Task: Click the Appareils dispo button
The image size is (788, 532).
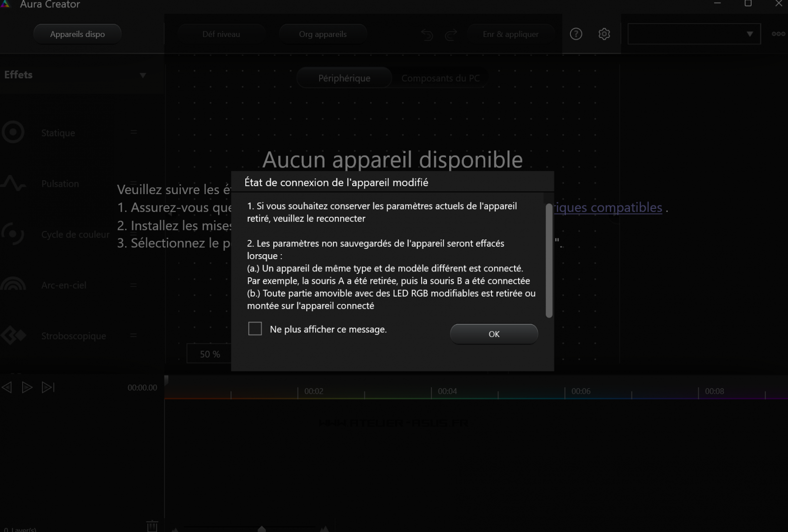Action: point(77,34)
